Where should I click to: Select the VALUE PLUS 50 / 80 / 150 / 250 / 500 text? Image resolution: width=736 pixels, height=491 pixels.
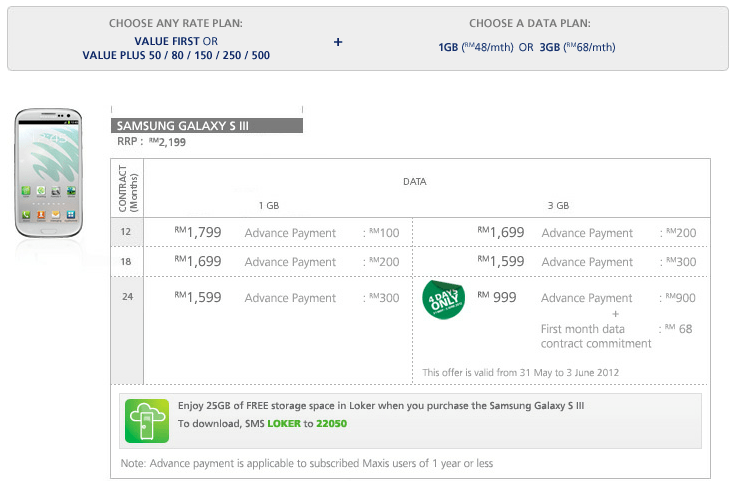click(x=176, y=55)
